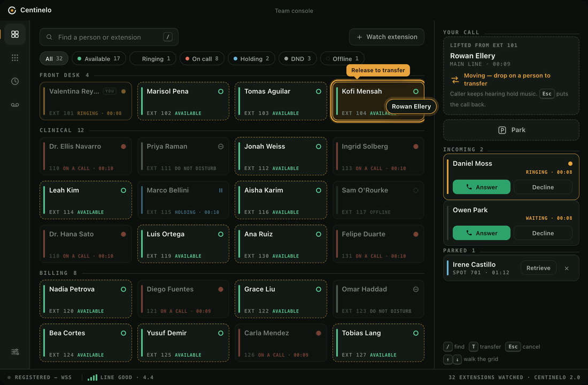Decline the call from Daniel Moss
Image resolution: width=588 pixels, height=385 pixels.
pyautogui.click(x=543, y=187)
